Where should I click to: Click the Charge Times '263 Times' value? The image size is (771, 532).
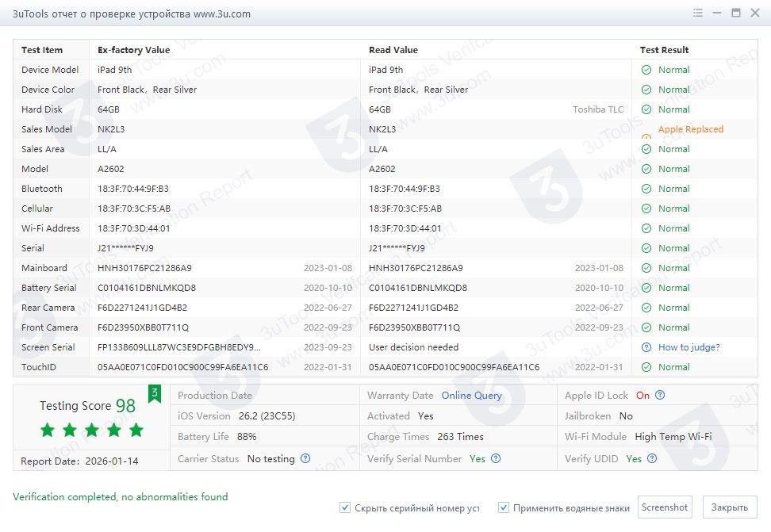460,437
